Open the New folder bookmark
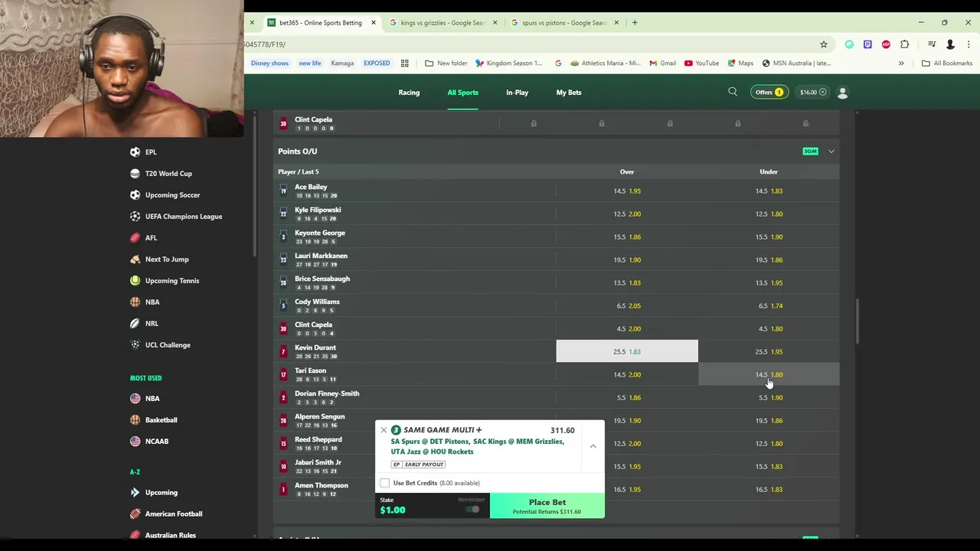The height and width of the screenshot is (551, 980). click(446, 64)
